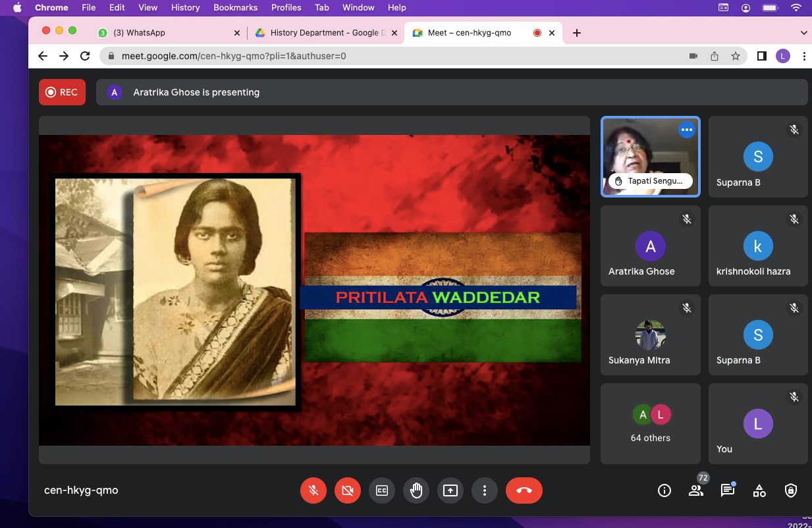Viewport: 812px width, 528px height.
Task: Open More options three-dot menu in call bar
Action: 485,490
